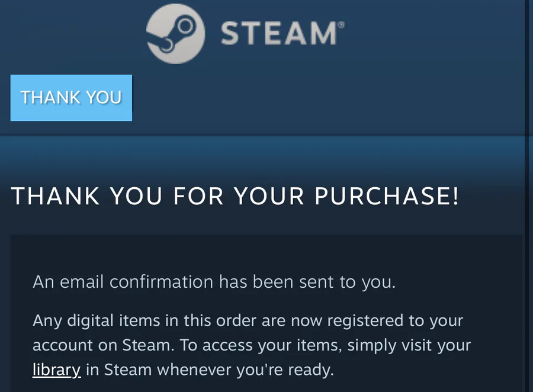Click the STEAM wordmark text in header

279,33
